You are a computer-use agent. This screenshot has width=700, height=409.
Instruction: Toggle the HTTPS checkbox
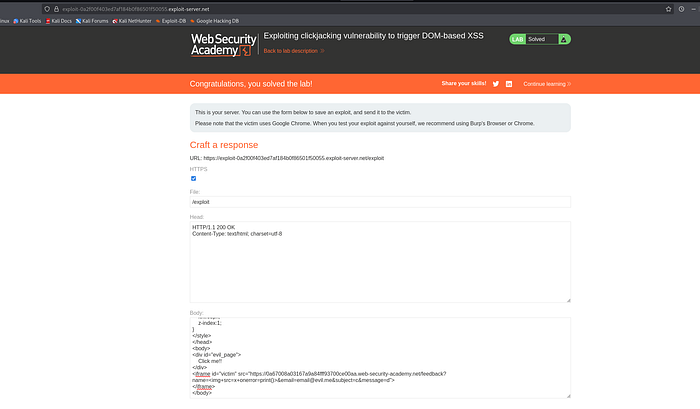[193, 178]
